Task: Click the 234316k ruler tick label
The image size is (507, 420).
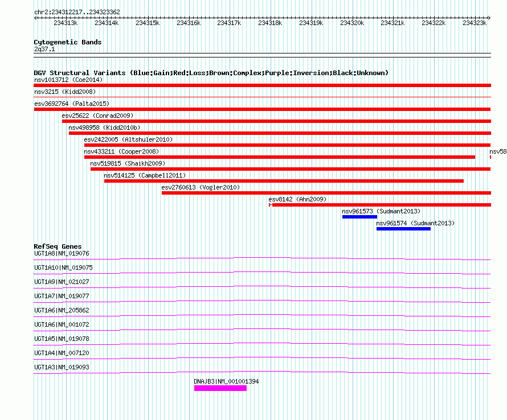Action: point(189,23)
